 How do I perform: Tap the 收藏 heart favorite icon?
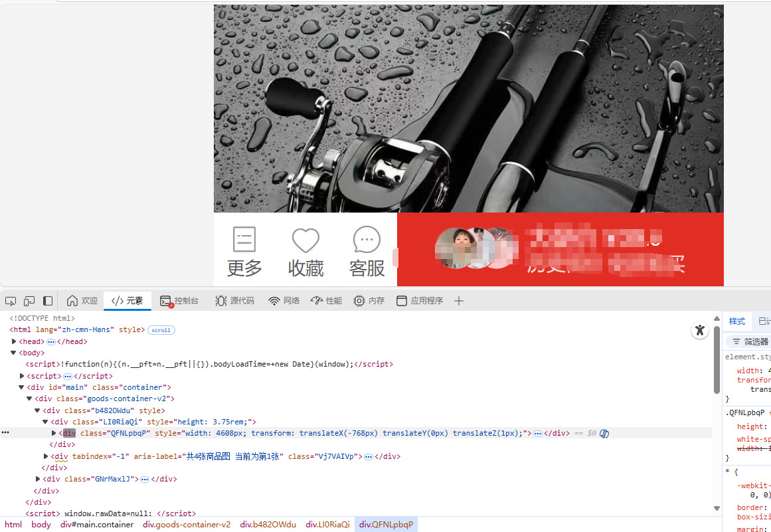pyautogui.click(x=306, y=252)
